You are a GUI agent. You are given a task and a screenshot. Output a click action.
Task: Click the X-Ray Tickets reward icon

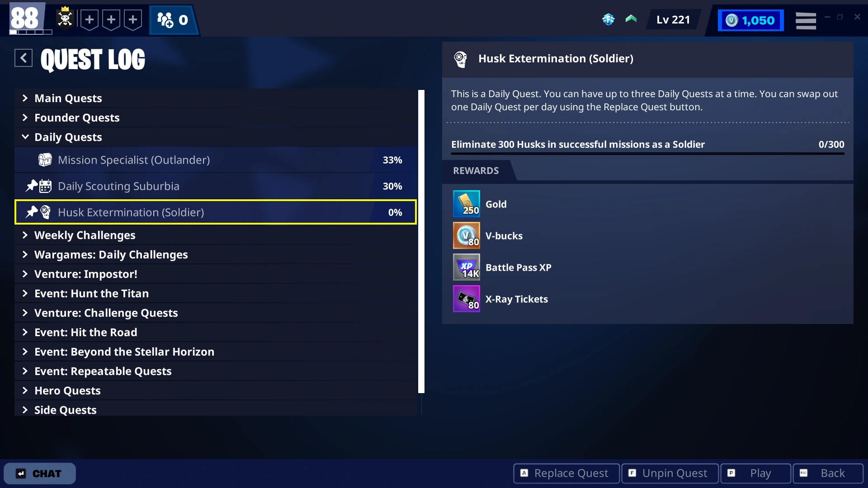coord(466,299)
